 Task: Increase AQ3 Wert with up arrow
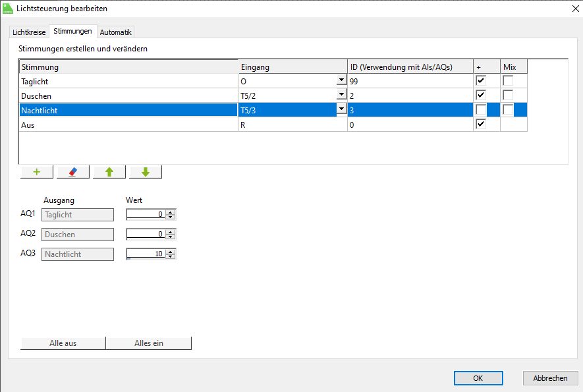171,252
